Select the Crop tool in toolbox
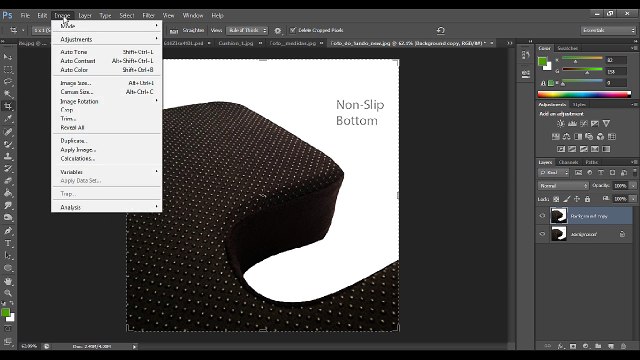This screenshot has width=640, height=360. [8, 107]
